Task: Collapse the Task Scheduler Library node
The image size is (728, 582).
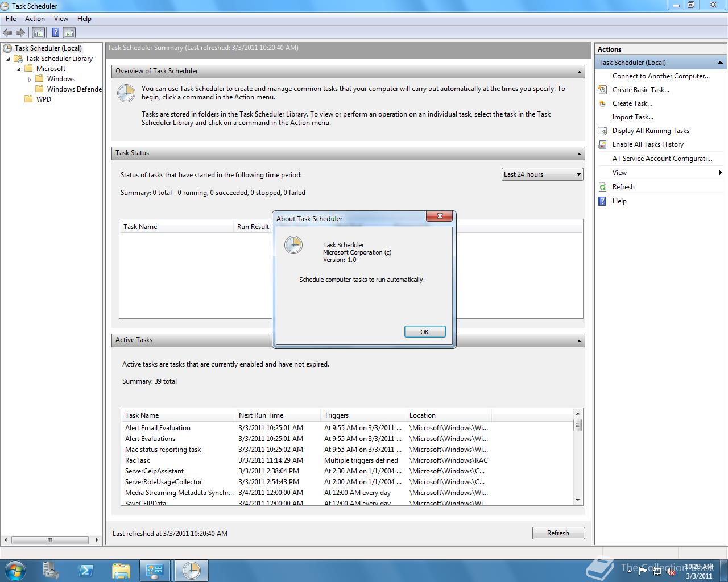Action: pyautogui.click(x=8, y=59)
